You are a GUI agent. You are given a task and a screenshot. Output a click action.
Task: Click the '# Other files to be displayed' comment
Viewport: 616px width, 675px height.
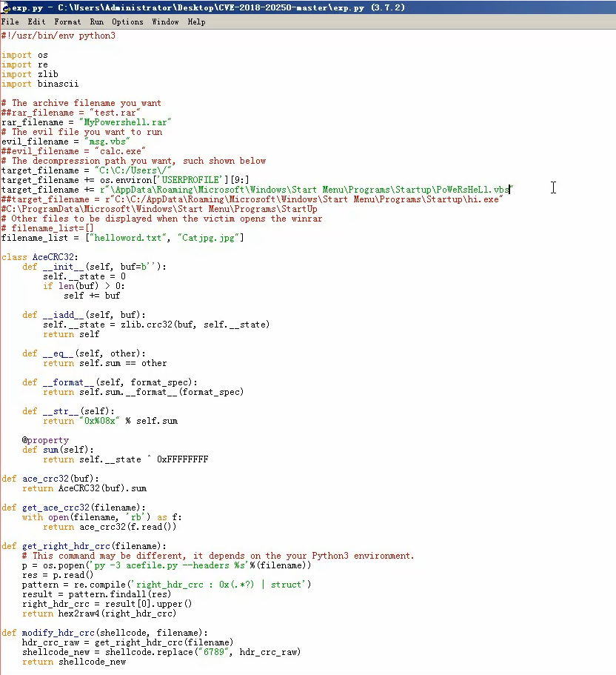pos(161,219)
